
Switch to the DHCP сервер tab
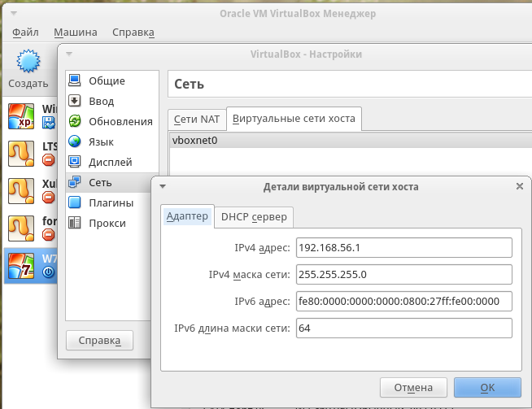254,217
